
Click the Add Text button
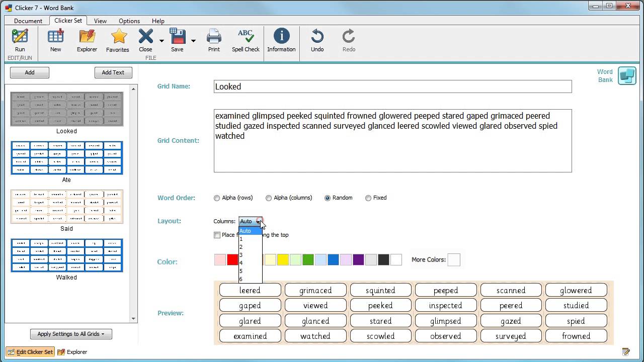(113, 72)
